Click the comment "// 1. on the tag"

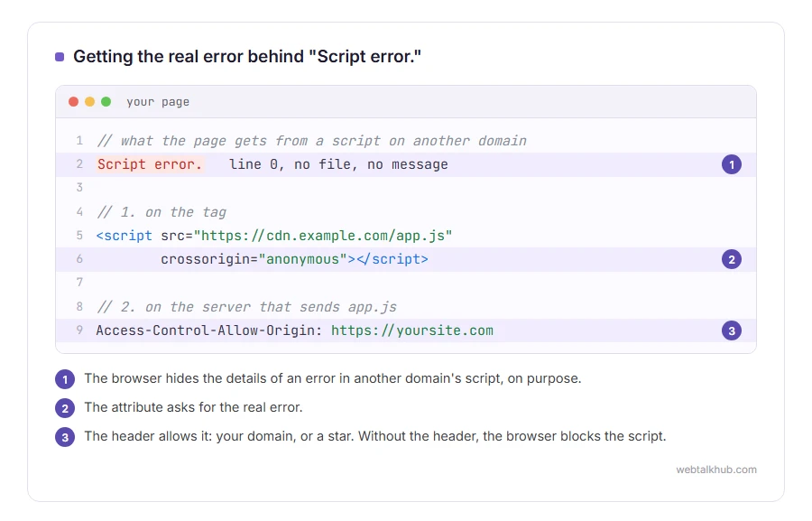click(x=161, y=212)
